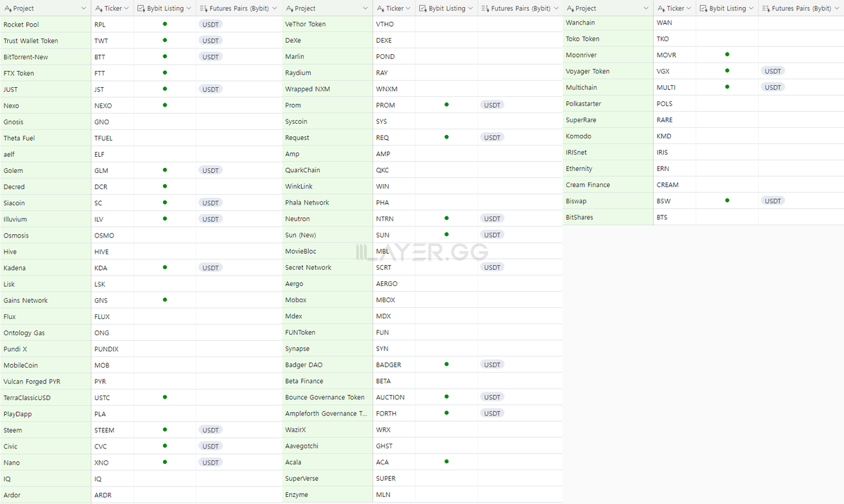Select the AERGO ticker cell
The width and height of the screenshot is (844, 504).
(394, 284)
